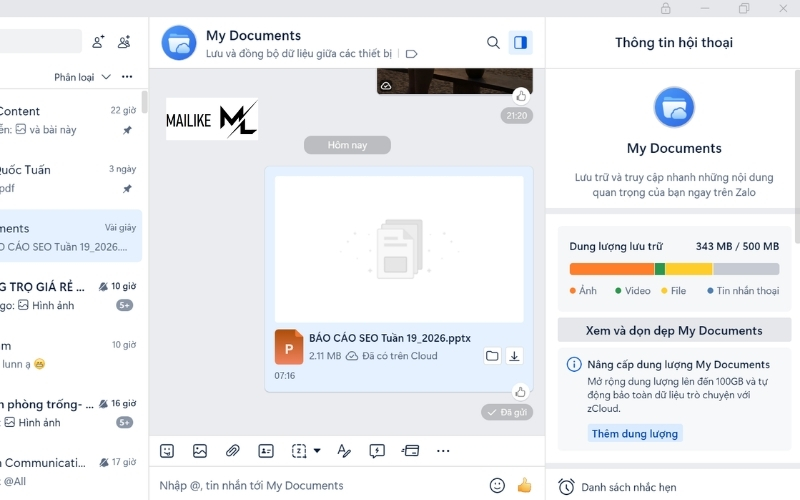Click the 343 MB / 500 MB storage value
Viewport: 800px width, 500px height.
(737, 246)
